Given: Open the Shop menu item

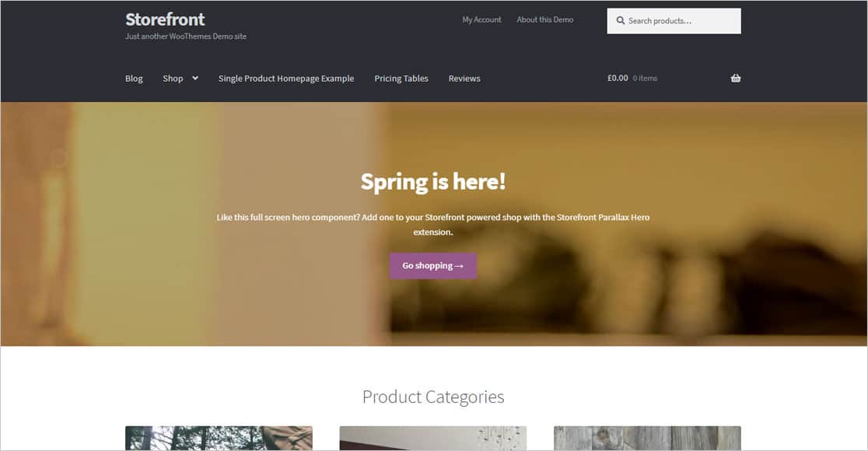Looking at the screenshot, I should click(173, 79).
